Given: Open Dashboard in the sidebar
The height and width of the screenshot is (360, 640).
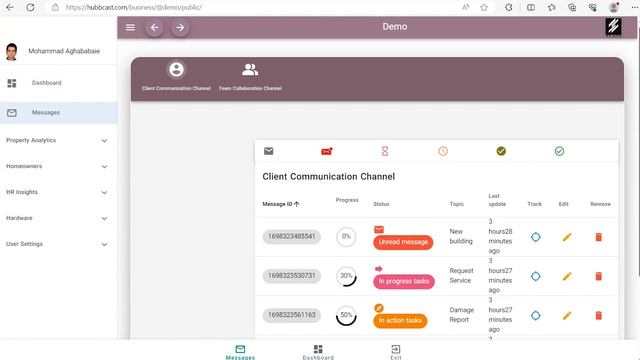Looking at the screenshot, I should 58,83.
